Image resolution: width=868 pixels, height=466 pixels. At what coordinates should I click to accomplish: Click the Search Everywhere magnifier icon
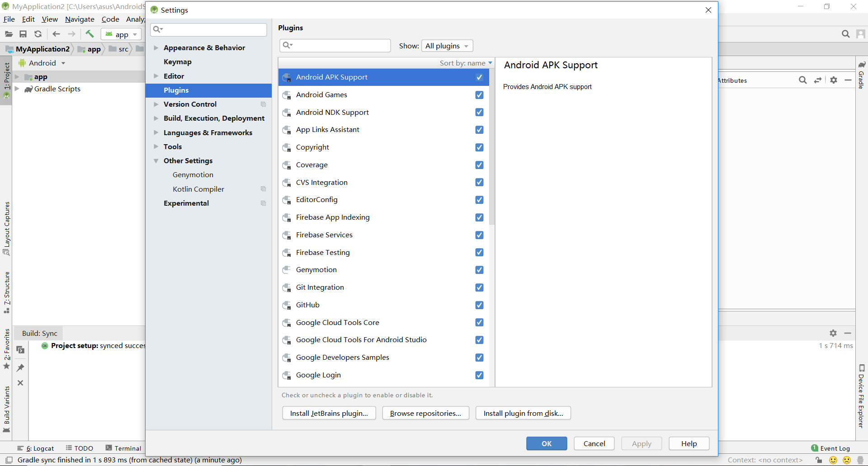[845, 34]
